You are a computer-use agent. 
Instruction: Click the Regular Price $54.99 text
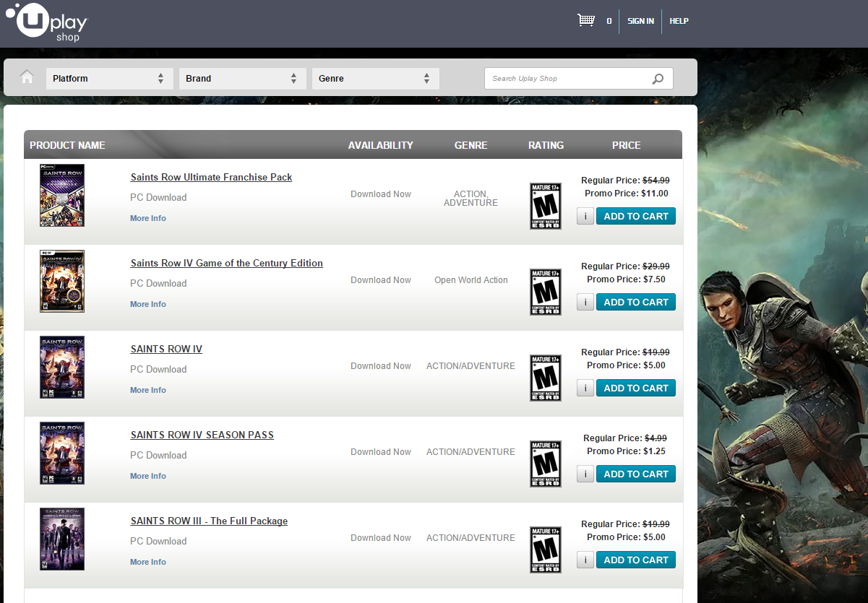626,181
